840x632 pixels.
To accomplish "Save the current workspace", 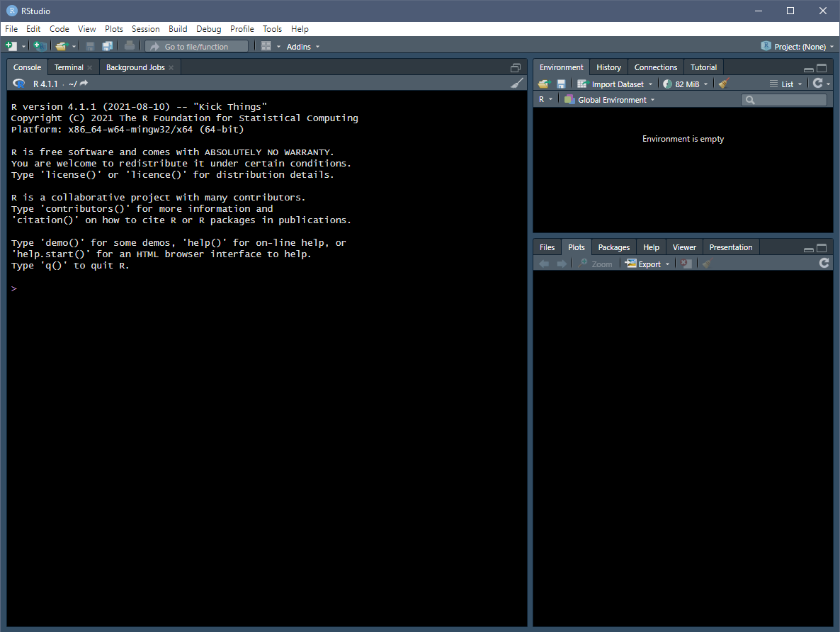I will click(x=562, y=83).
